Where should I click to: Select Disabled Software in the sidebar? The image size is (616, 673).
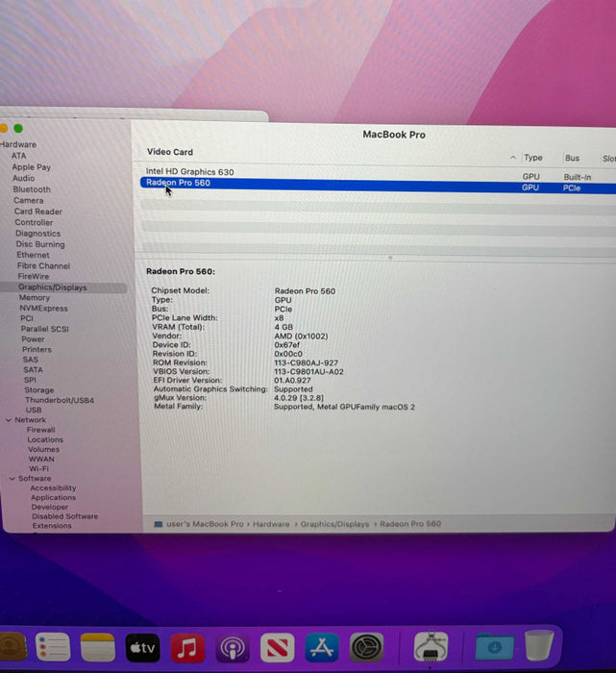point(64,516)
